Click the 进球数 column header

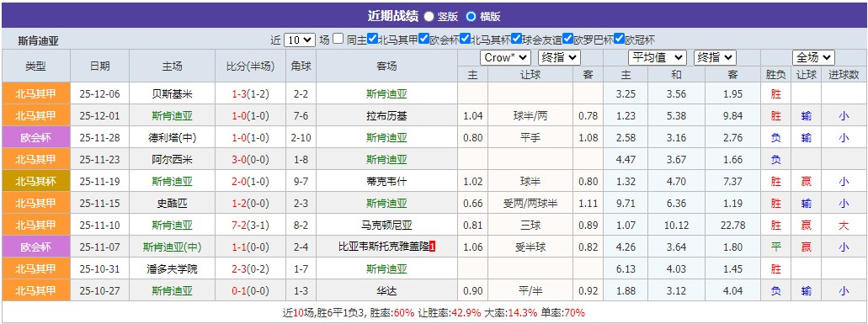tap(844, 75)
